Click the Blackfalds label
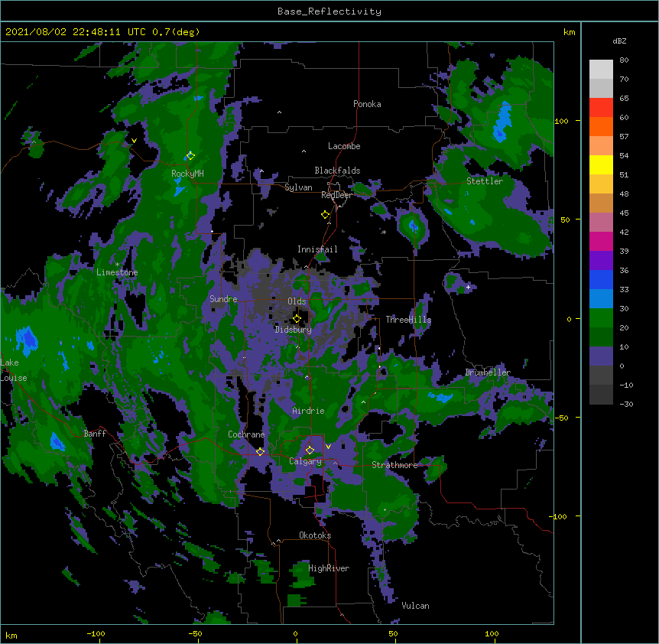This screenshot has width=659, height=644. 337,171
